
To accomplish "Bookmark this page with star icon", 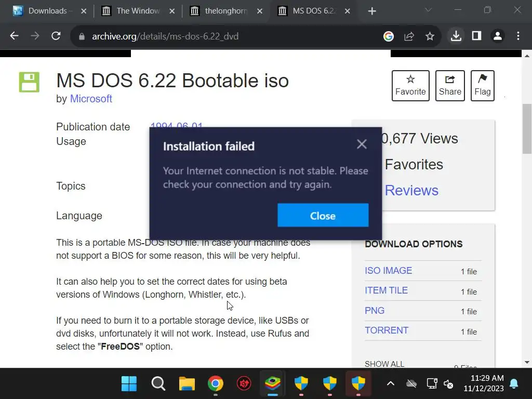I will (430, 36).
